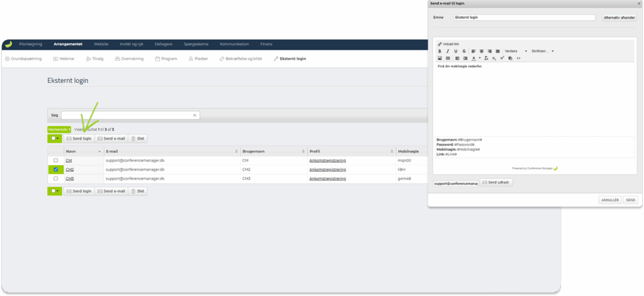Insert an image into the email

tap(440, 58)
